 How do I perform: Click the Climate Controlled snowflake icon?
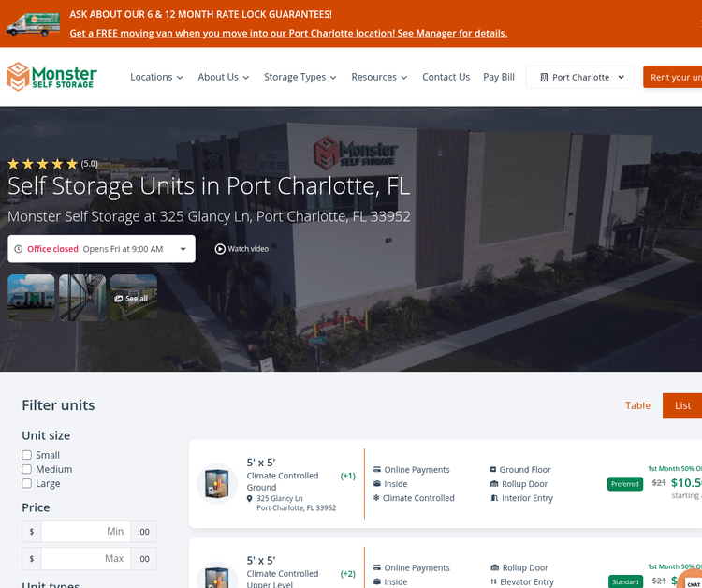(376, 498)
